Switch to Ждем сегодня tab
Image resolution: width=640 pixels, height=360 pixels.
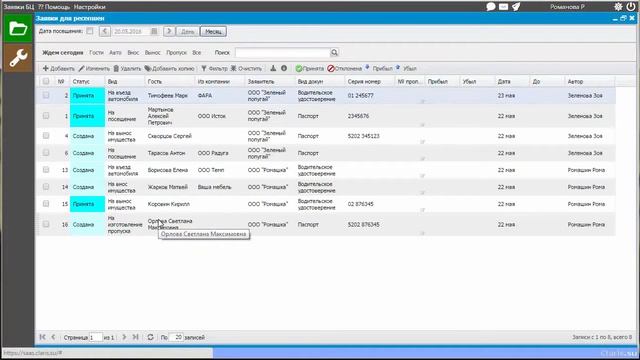click(x=62, y=53)
